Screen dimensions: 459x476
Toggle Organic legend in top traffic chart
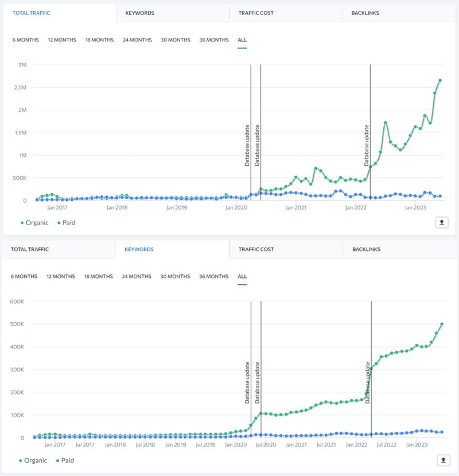(x=34, y=223)
